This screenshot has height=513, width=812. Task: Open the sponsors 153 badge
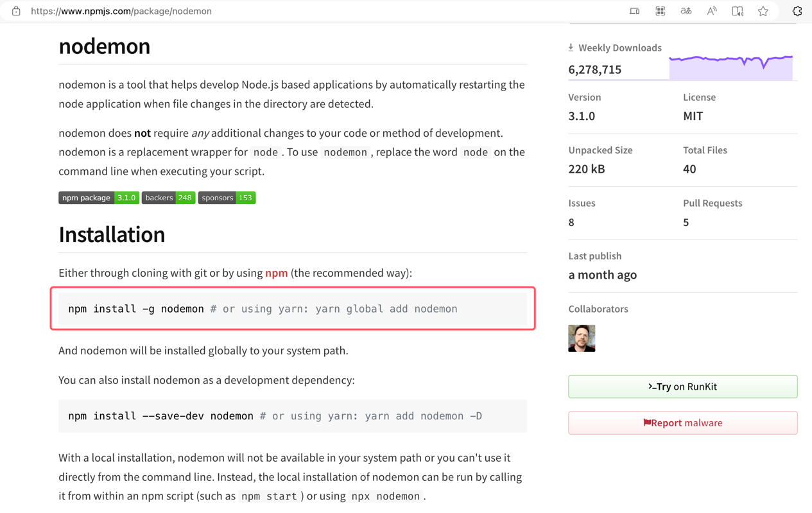pyautogui.click(x=227, y=198)
